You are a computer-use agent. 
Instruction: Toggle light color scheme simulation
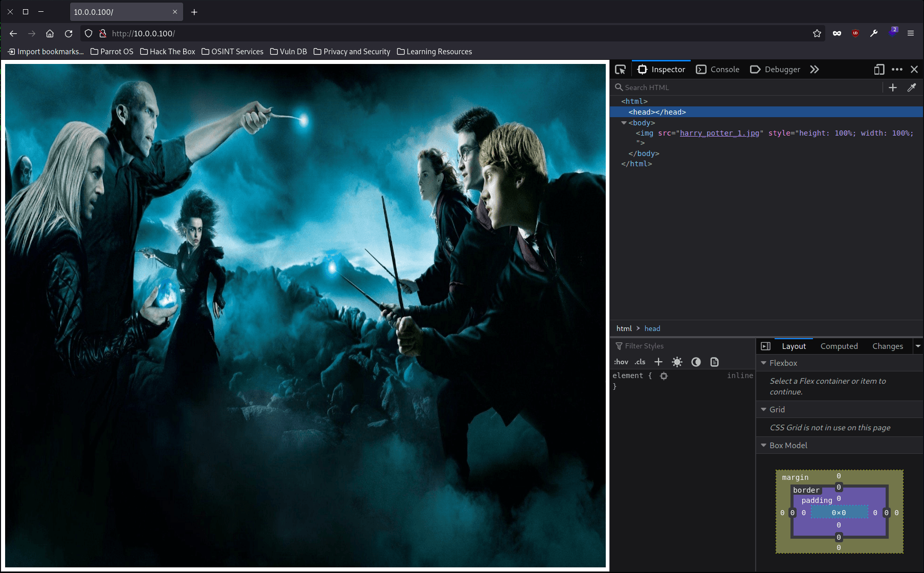point(677,362)
